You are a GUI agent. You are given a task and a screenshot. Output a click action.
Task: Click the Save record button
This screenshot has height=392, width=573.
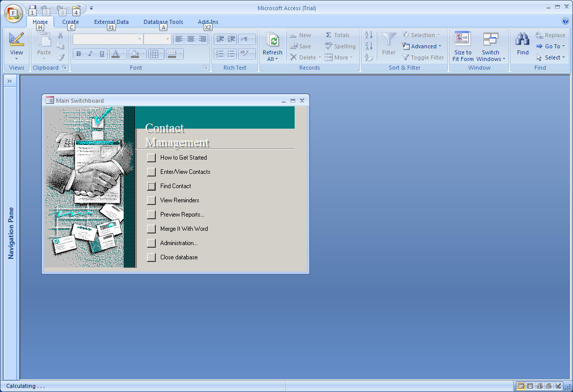300,46
